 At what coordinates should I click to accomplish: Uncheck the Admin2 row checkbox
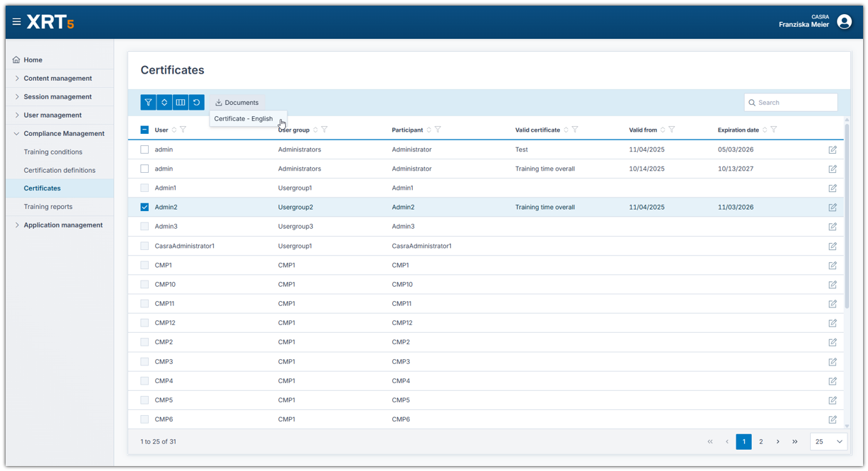[144, 208]
